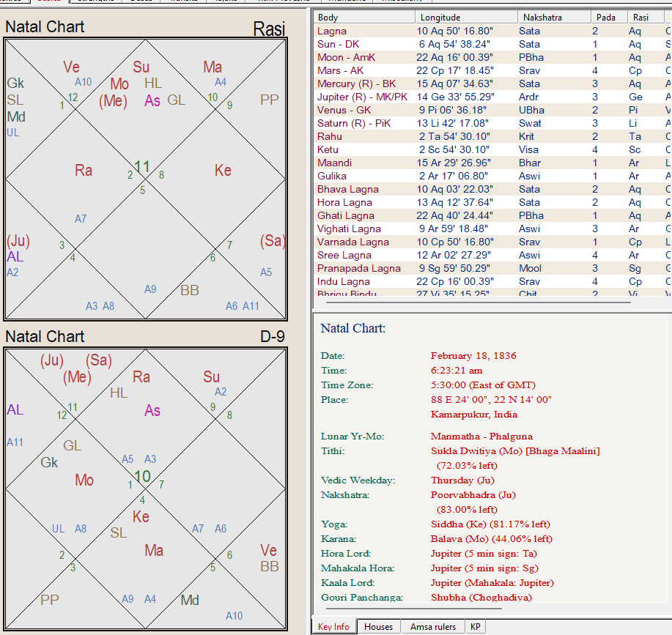Viewport: 672px width, 635px height.
Task: Click the place 'Kamarpukur, India'
Action: pyautogui.click(x=474, y=415)
